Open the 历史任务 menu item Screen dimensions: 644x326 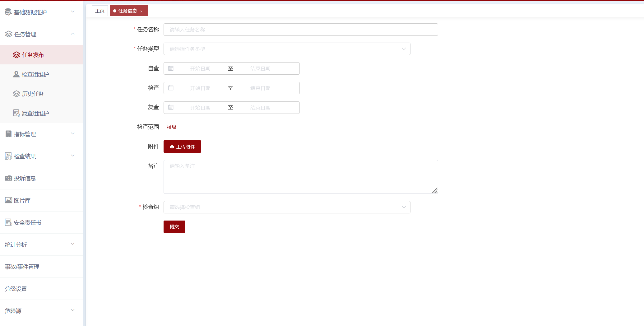(41, 94)
